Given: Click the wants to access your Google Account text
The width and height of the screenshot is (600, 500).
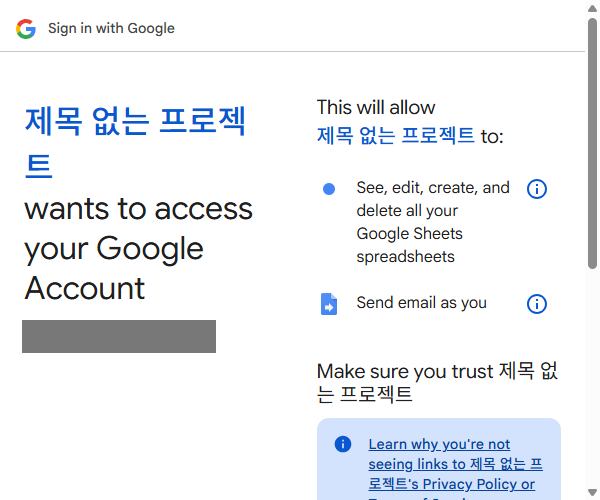Looking at the screenshot, I should tap(139, 249).
